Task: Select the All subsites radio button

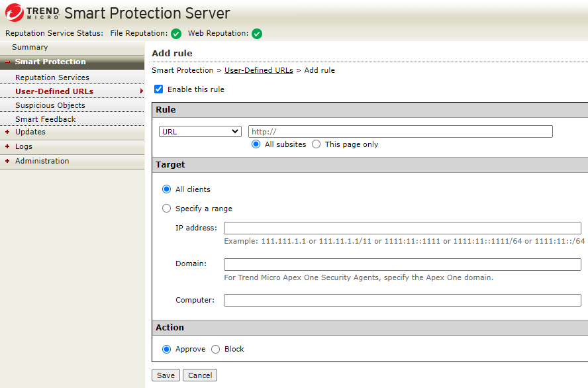Action: pos(256,144)
